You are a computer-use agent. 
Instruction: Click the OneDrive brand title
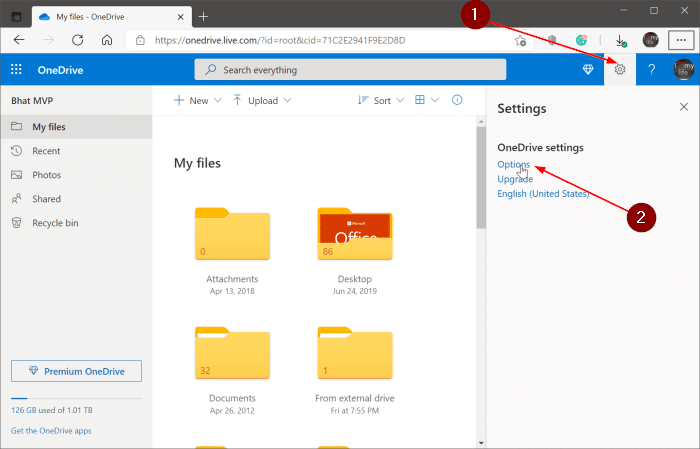coord(60,70)
